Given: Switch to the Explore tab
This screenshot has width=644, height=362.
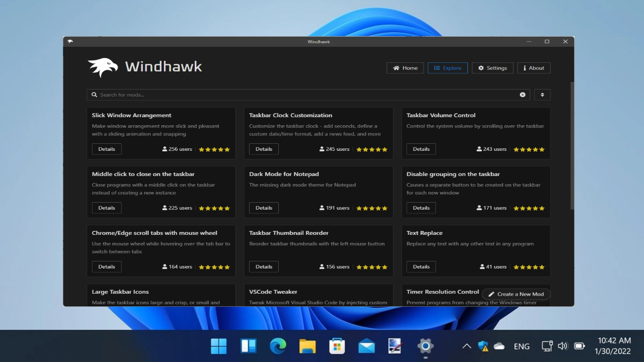Looking at the screenshot, I should tap(448, 68).
